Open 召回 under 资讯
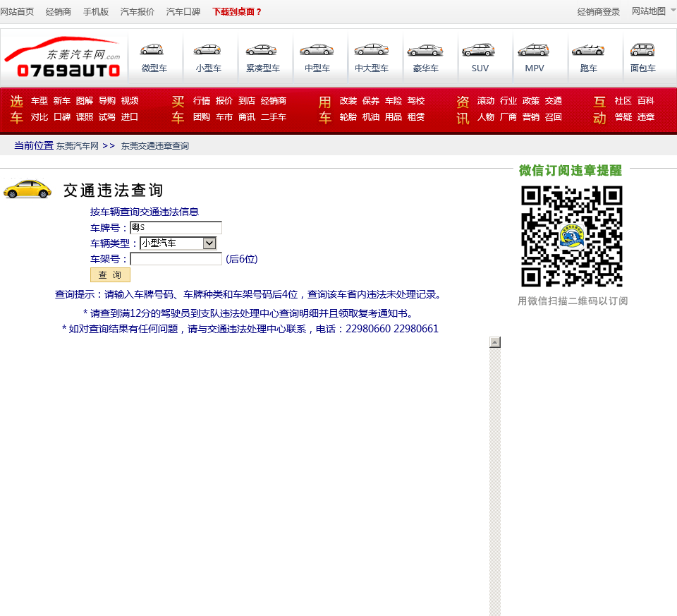Screen dimensions: 677x616 pos(553,117)
